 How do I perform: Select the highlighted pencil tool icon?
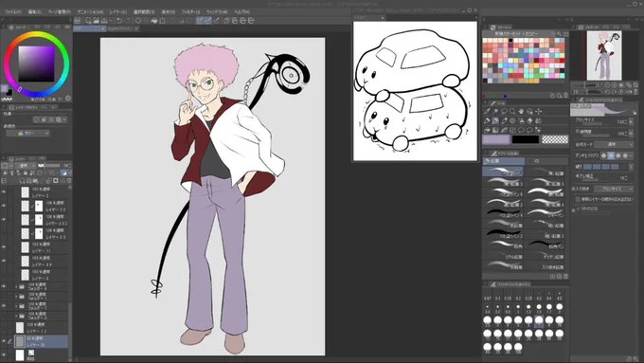[x=495, y=121]
